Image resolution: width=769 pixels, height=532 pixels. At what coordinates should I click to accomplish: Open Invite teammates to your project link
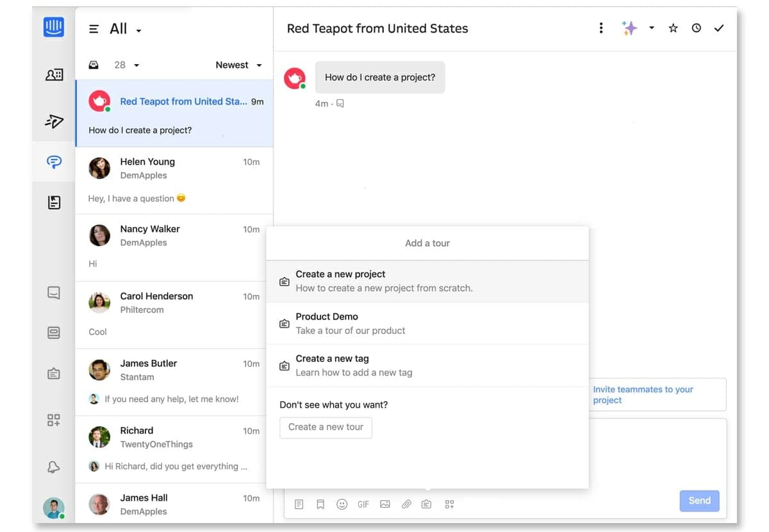(x=643, y=394)
